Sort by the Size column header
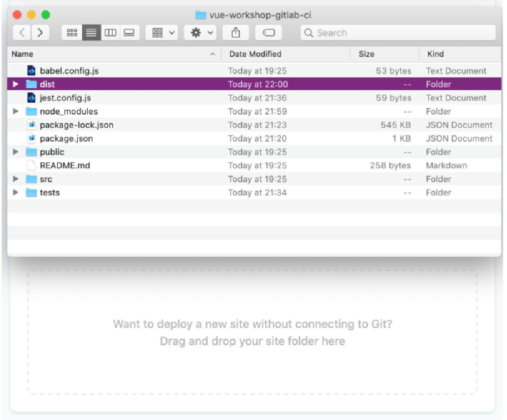Image resolution: width=507 pixels, height=420 pixels. 385,54
